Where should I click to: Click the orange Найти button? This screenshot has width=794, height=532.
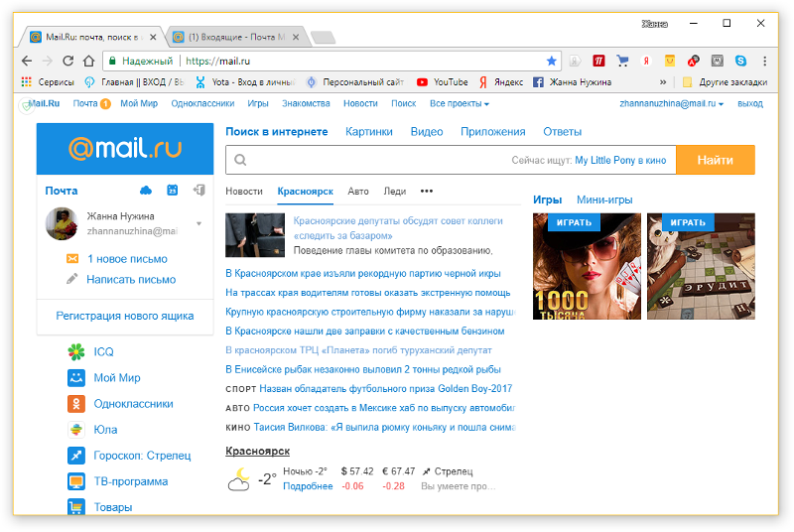pyautogui.click(x=716, y=160)
